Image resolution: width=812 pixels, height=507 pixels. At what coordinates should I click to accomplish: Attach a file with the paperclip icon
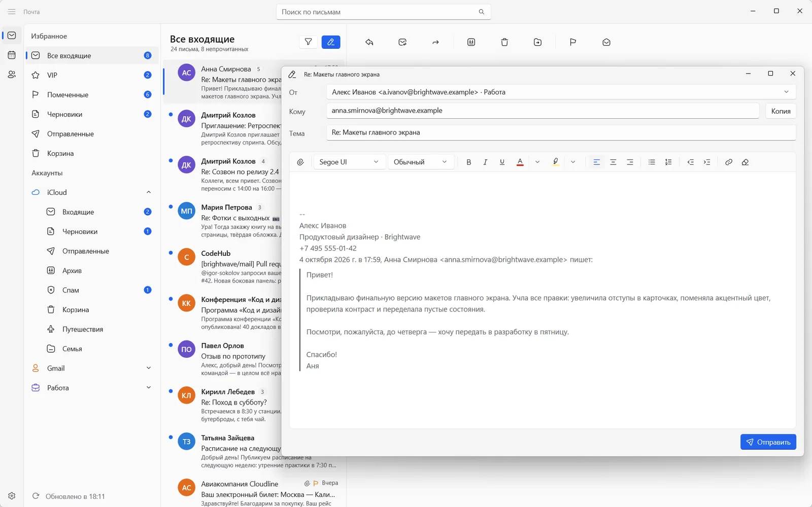[x=300, y=162]
